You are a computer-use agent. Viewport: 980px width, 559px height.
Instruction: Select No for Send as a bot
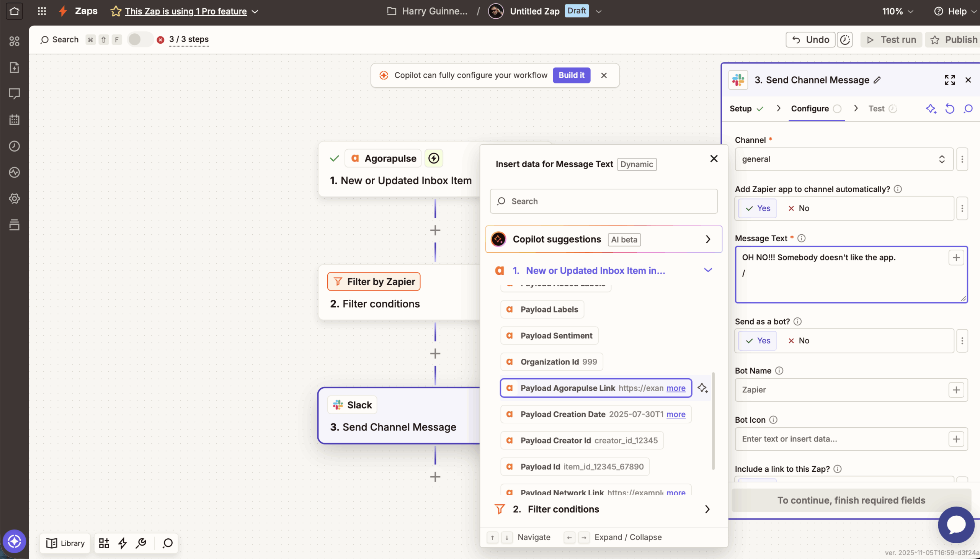pyautogui.click(x=799, y=340)
